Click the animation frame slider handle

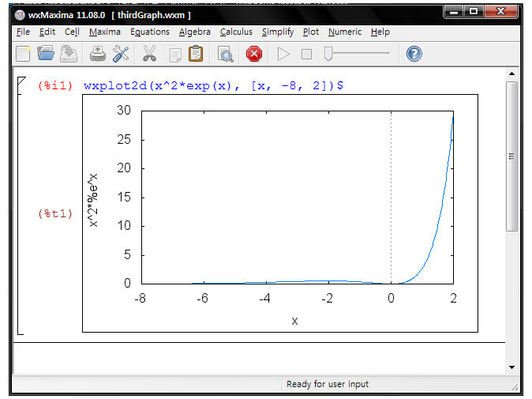(328, 54)
